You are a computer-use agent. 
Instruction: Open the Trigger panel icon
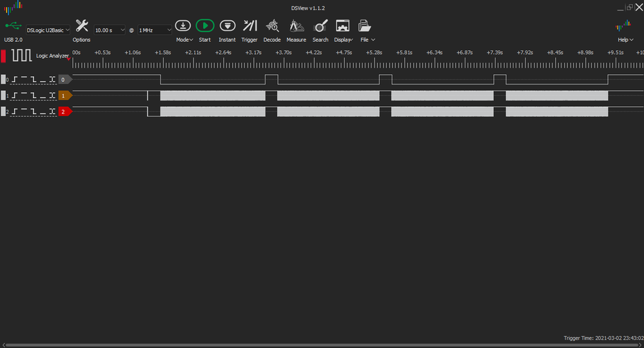point(249,26)
